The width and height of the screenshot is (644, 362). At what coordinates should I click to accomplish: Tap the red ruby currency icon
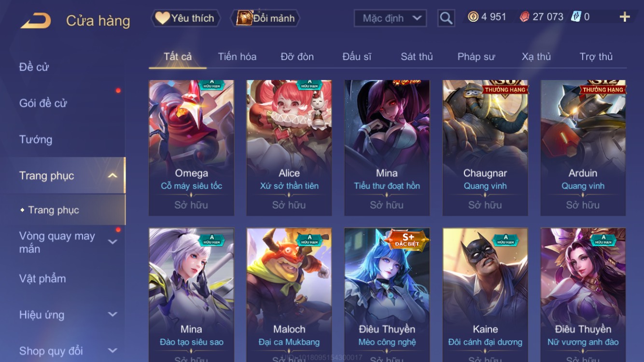pyautogui.click(x=524, y=17)
